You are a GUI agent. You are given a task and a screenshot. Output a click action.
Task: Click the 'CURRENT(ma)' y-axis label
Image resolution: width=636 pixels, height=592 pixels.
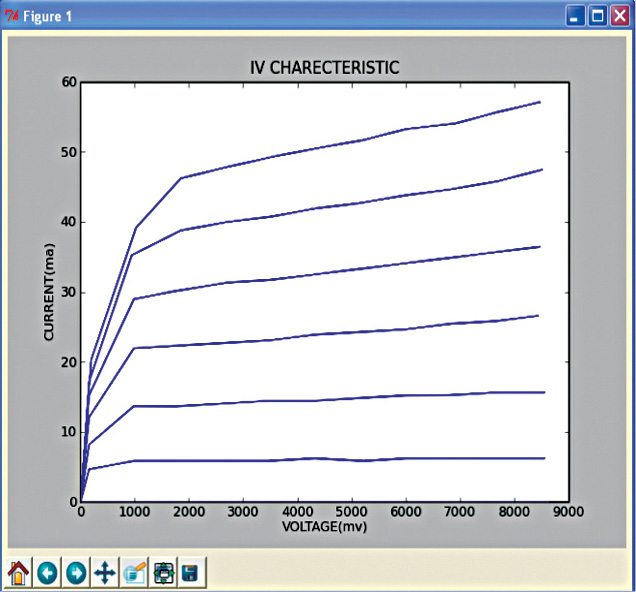(x=49, y=292)
